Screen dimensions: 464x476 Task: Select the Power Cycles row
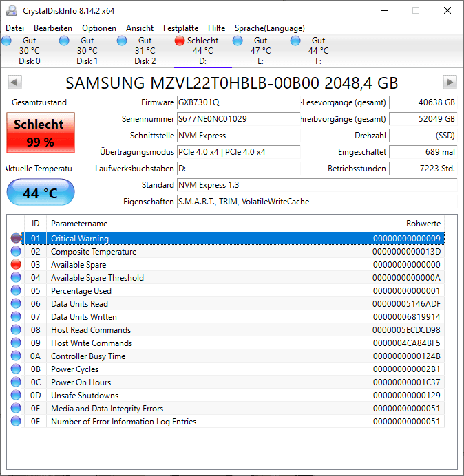point(226,369)
